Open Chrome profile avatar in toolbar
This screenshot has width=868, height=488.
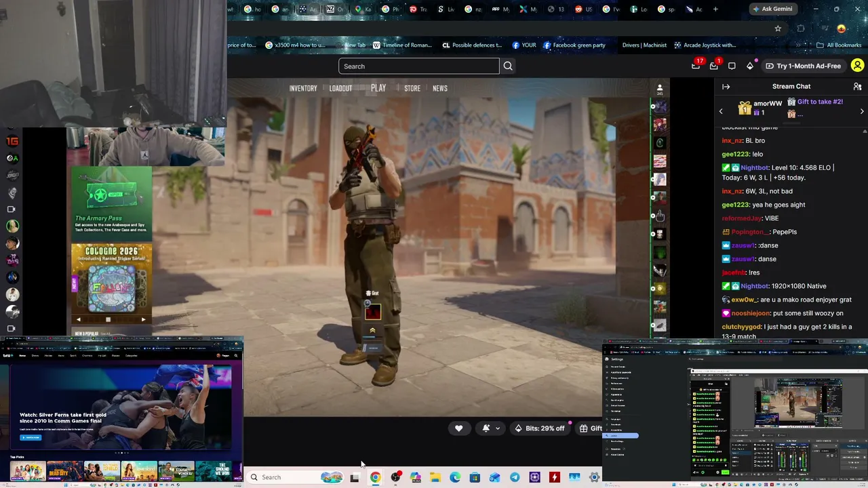[842, 28]
